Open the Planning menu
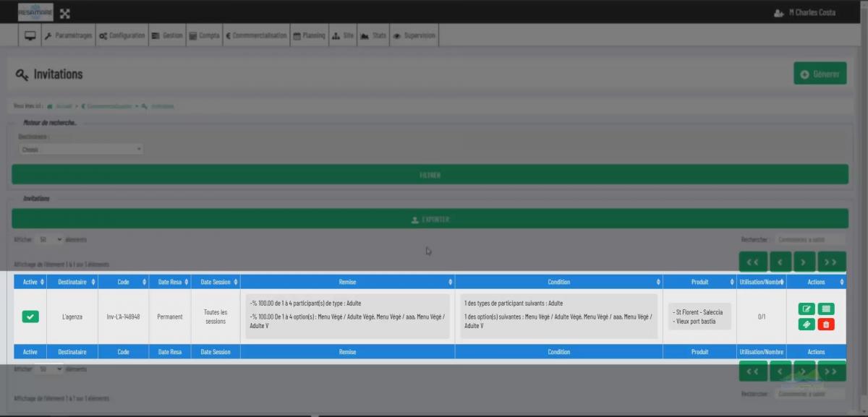Viewport: 868px width, 417px height. (x=309, y=35)
